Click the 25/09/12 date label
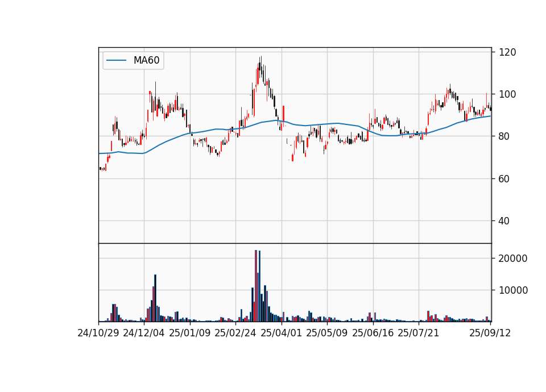The image size is (546, 392). point(490,333)
